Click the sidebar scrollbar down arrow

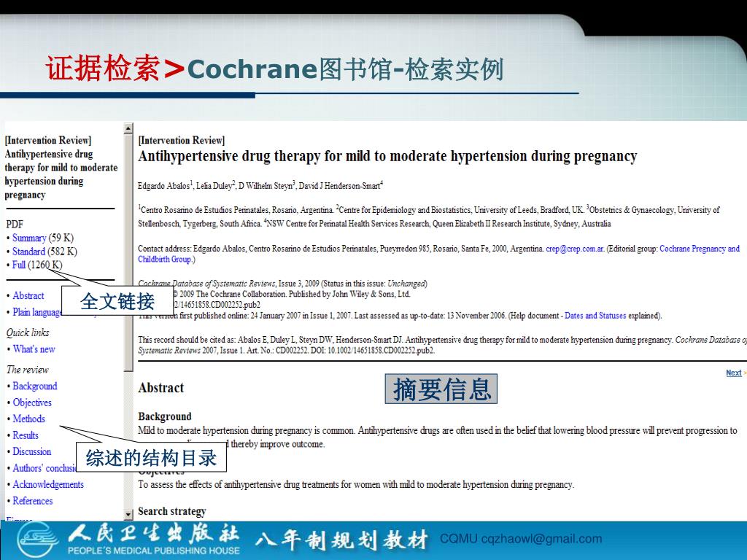[128, 515]
